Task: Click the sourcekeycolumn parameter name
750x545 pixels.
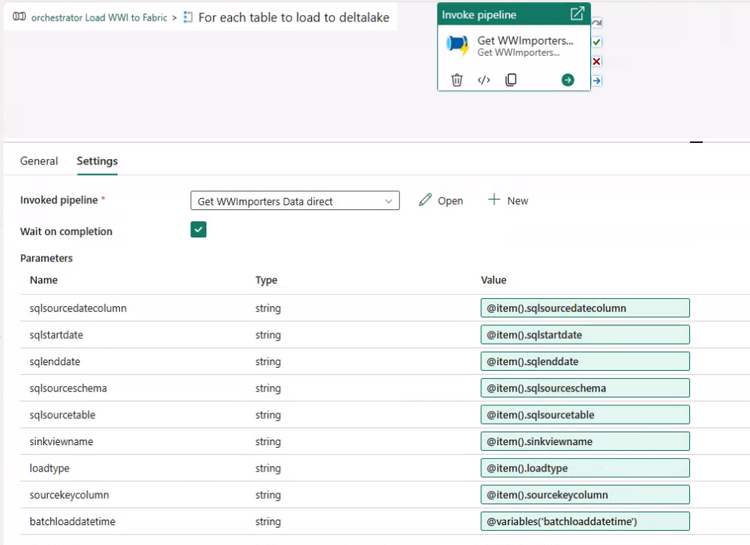Action: click(x=69, y=495)
